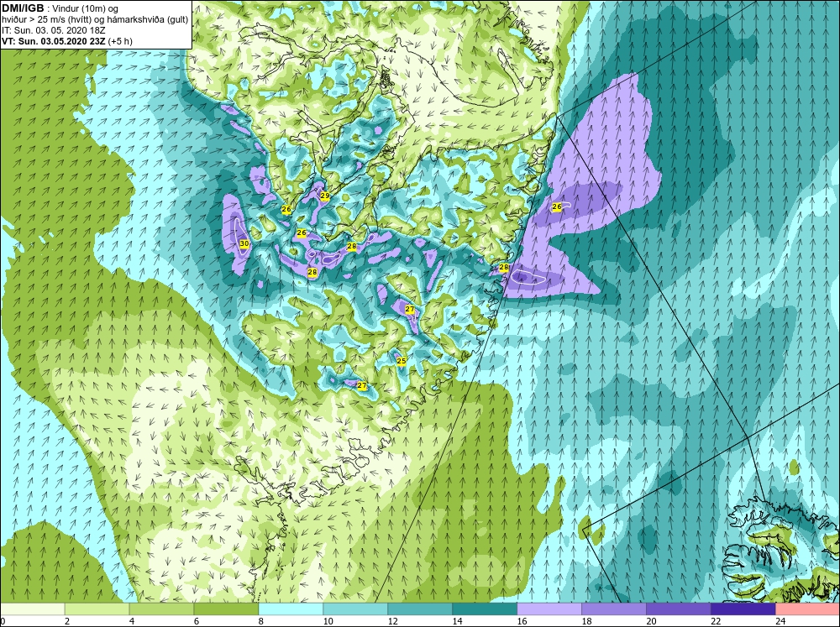Select the pale cyan 8–10 m/s legend swatch
Screen dimensions: 840x627
pyautogui.click(x=291, y=609)
